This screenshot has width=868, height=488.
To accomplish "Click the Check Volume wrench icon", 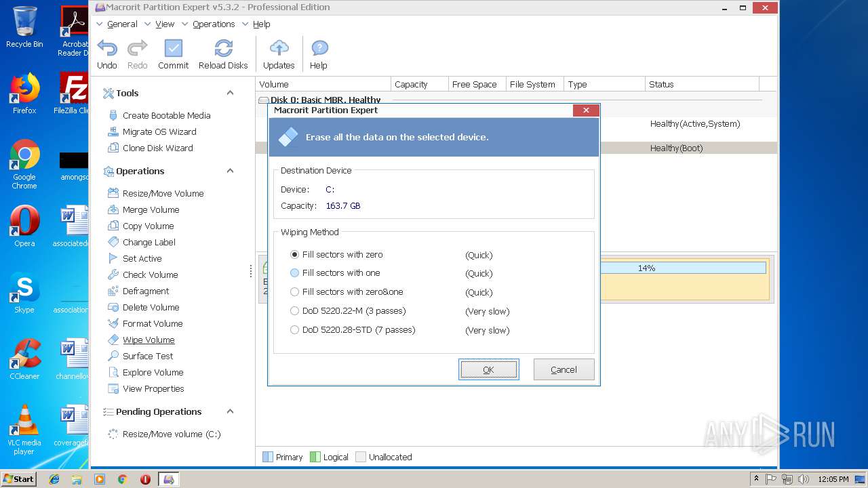I will [x=113, y=274].
